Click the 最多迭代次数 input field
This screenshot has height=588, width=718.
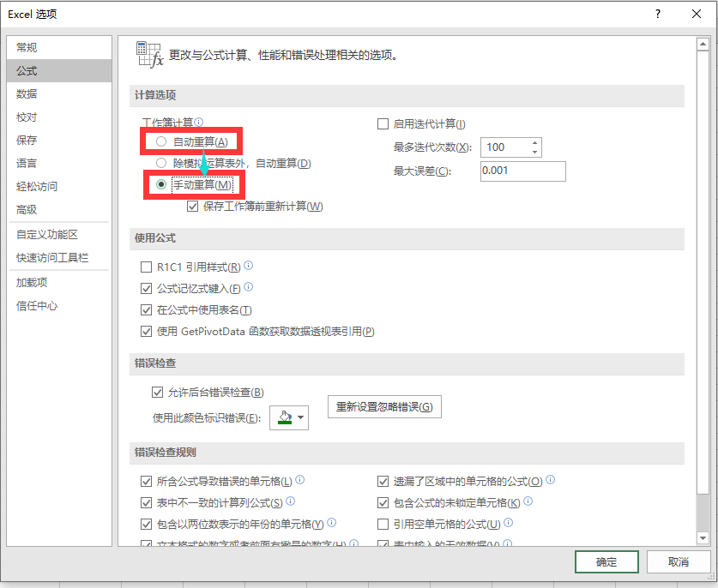(x=505, y=147)
